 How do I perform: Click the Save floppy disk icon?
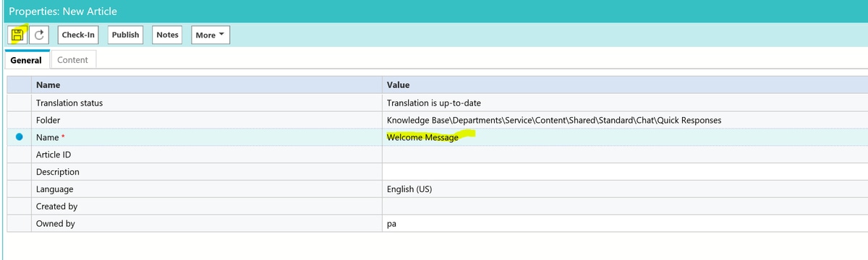17,35
